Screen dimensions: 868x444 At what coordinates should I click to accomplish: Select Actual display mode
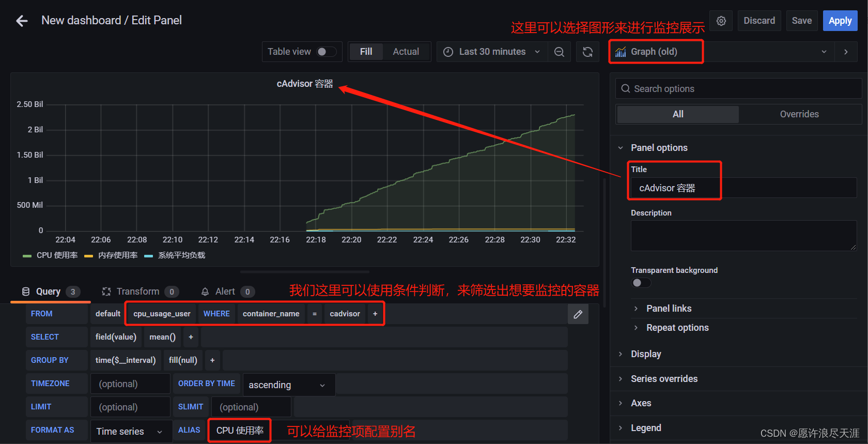[x=406, y=52]
